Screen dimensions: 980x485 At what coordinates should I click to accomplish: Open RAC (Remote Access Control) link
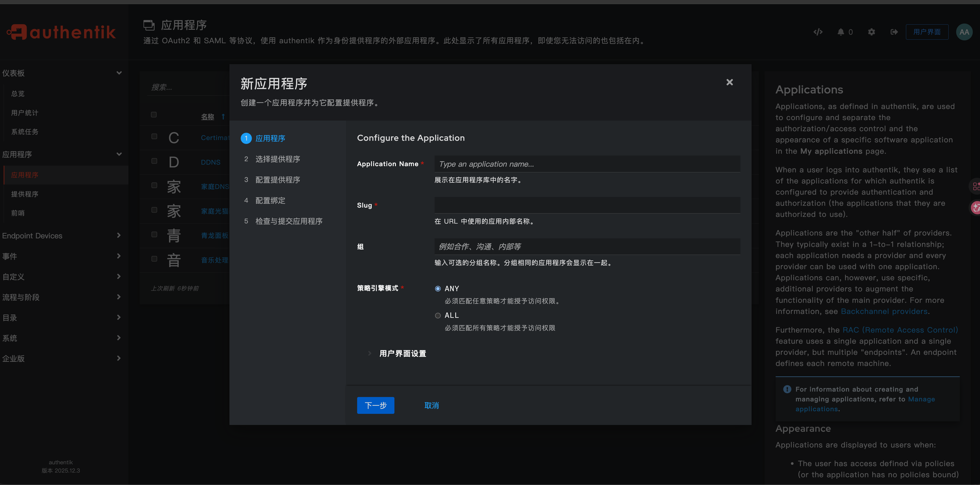pos(900,330)
